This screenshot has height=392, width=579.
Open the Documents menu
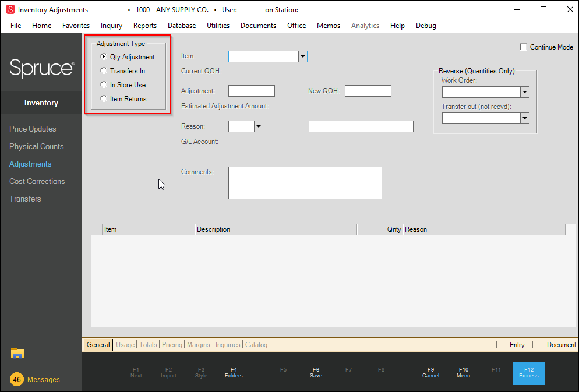coord(259,26)
